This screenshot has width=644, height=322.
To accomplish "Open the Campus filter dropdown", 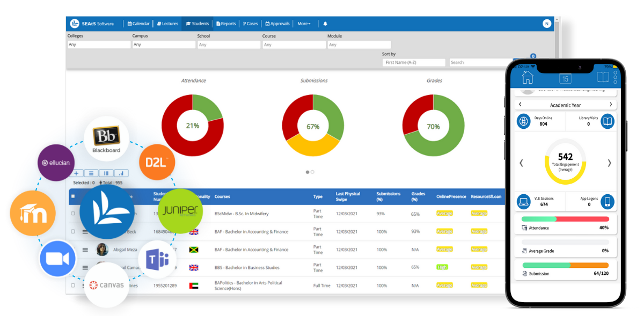I will tap(164, 45).
